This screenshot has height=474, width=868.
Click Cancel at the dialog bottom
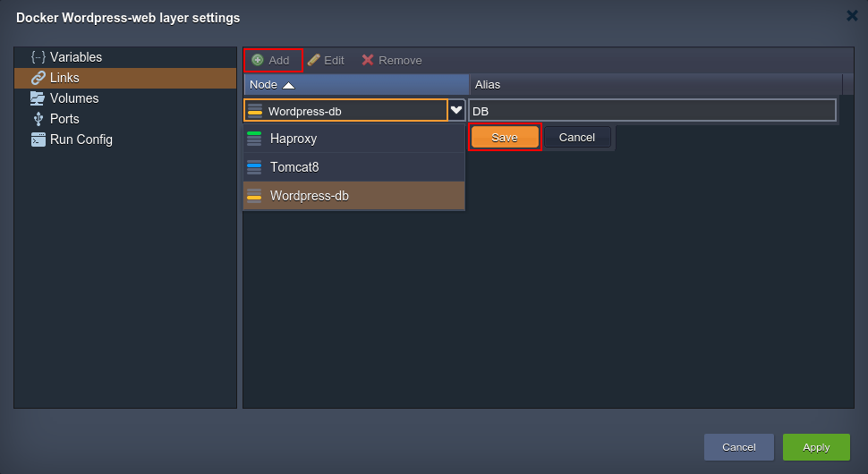(738, 447)
